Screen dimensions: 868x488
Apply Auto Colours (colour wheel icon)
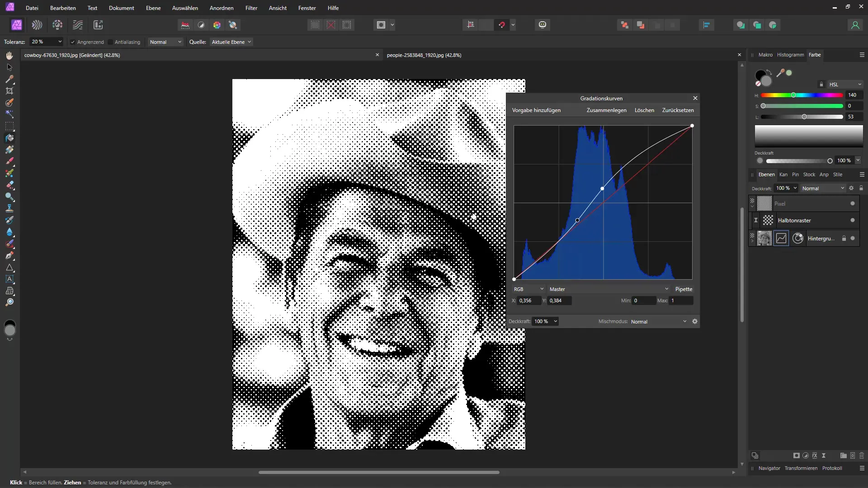[x=217, y=25]
